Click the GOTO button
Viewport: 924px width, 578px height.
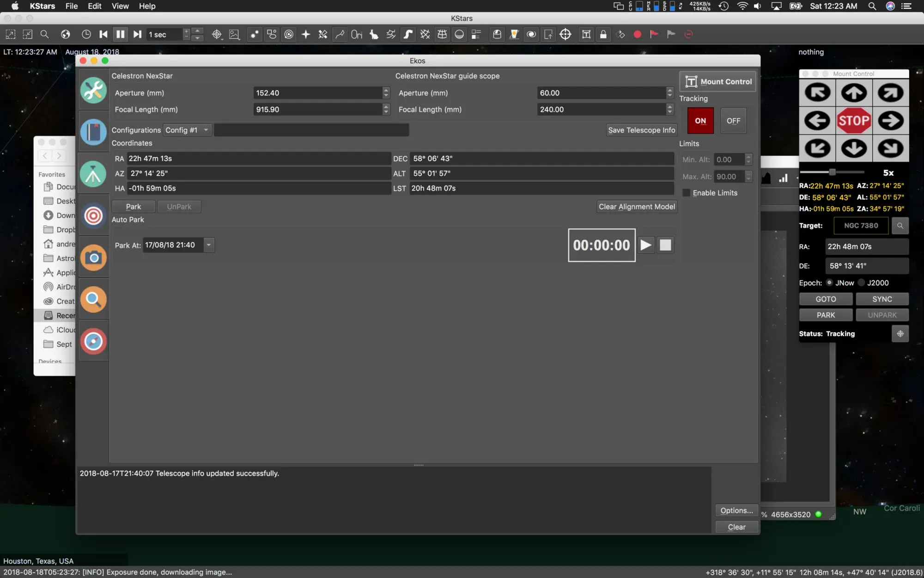[x=826, y=299]
